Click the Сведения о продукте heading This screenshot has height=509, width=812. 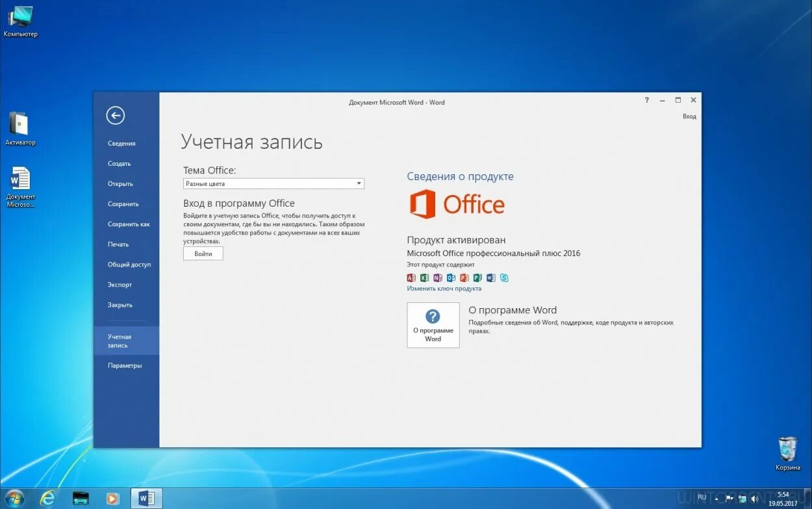(460, 176)
